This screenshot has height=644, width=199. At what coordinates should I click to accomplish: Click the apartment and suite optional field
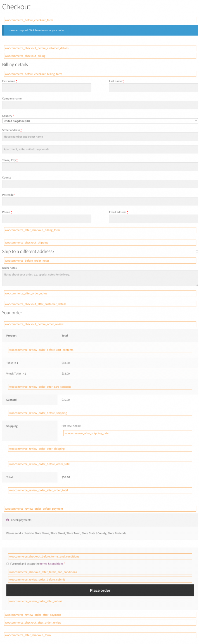click(100, 149)
